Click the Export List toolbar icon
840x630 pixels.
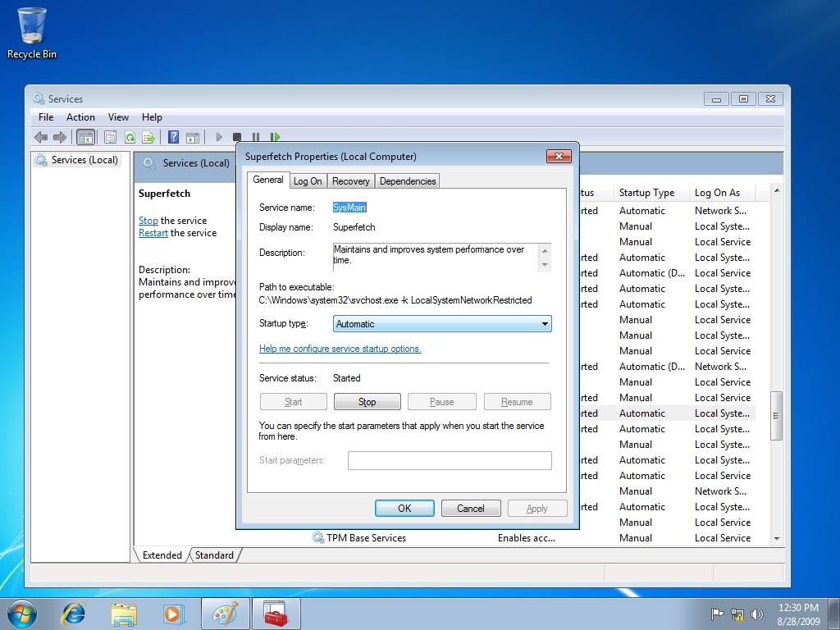tap(148, 138)
